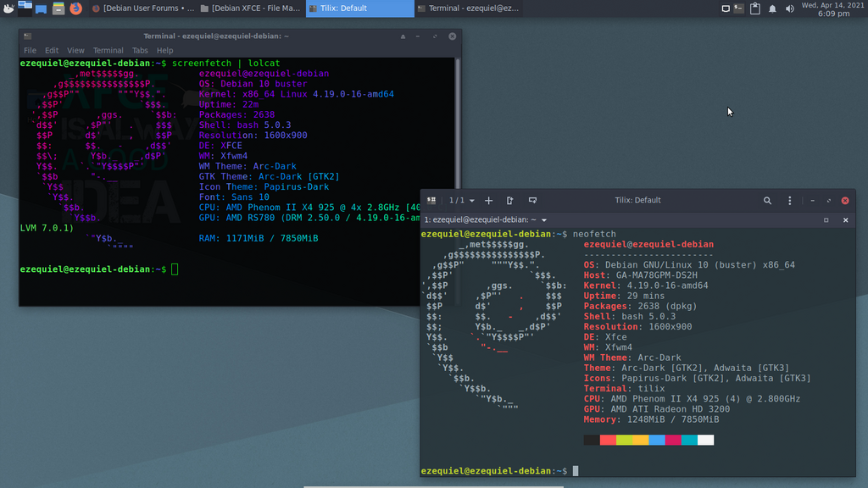Open the Terminal menu in Terminal window
Viewport: 868px width, 488px height.
coord(108,50)
